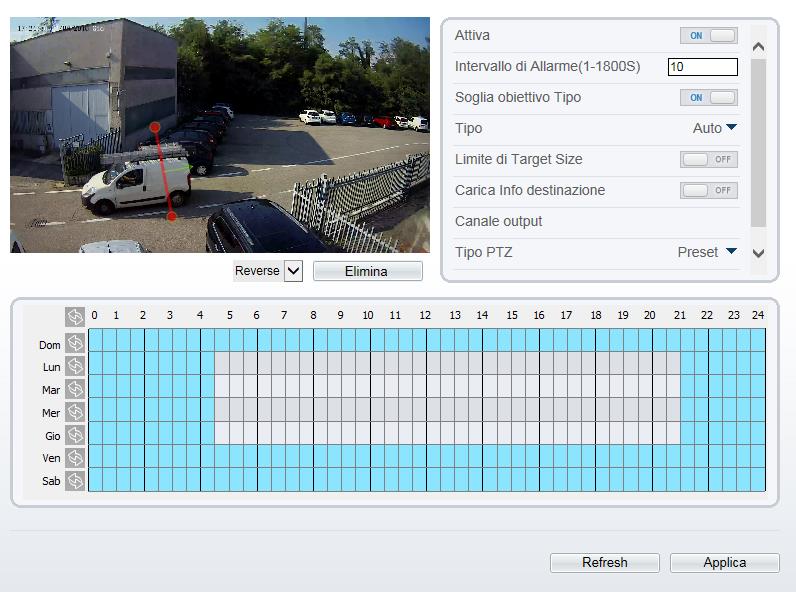The image size is (796, 592).
Task: Click the Lun row schedule toggle icon
Action: pyautogui.click(x=75, y=367)
